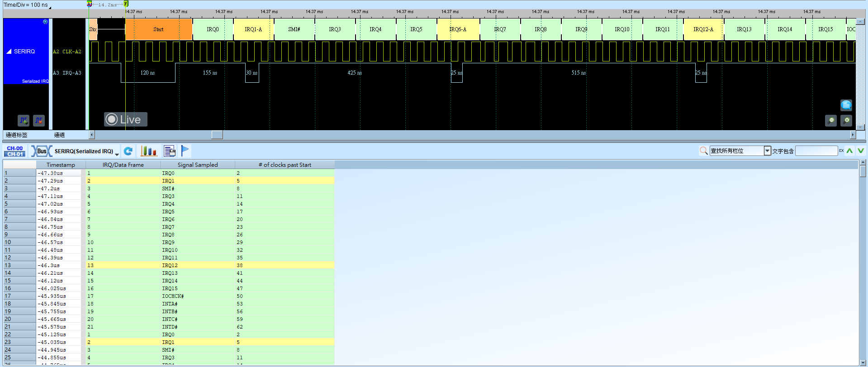Click the IRQ/Data Frame column header
The image size is (868, 367).
[x=123, y=165]
